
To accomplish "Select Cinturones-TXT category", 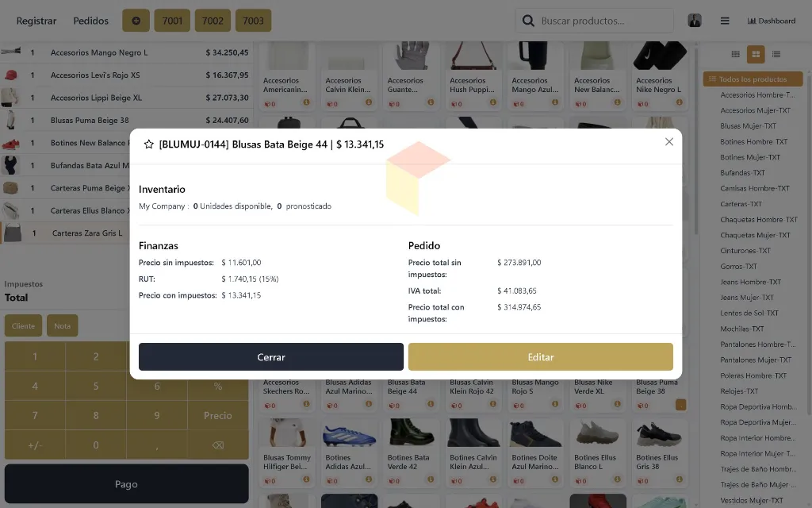I will point(745,250).
